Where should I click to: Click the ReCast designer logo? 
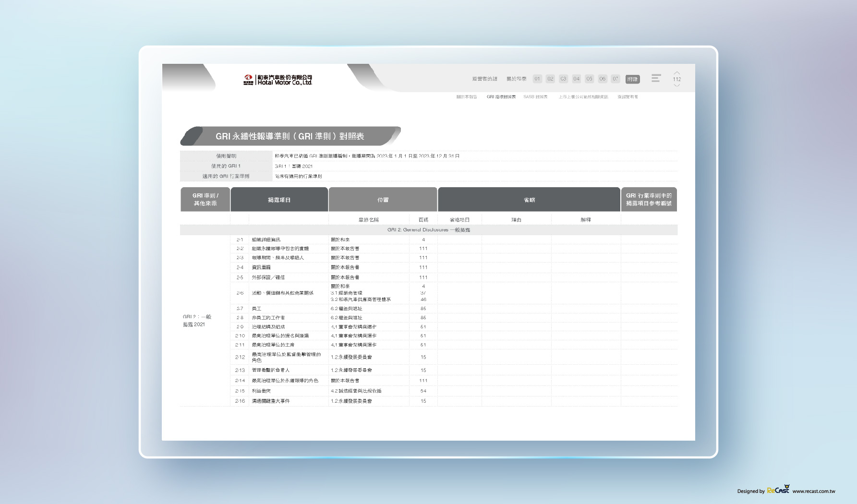pos(778,490)
